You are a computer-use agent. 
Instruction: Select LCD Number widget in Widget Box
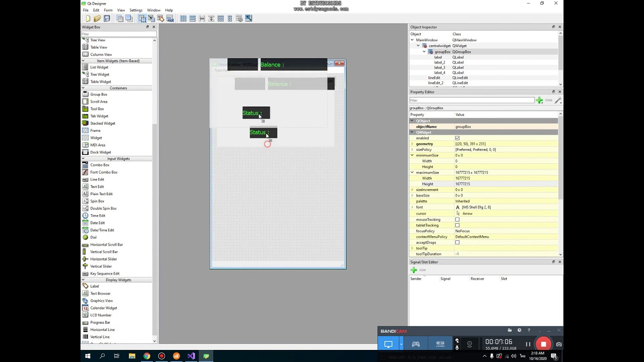coord(101,315)
